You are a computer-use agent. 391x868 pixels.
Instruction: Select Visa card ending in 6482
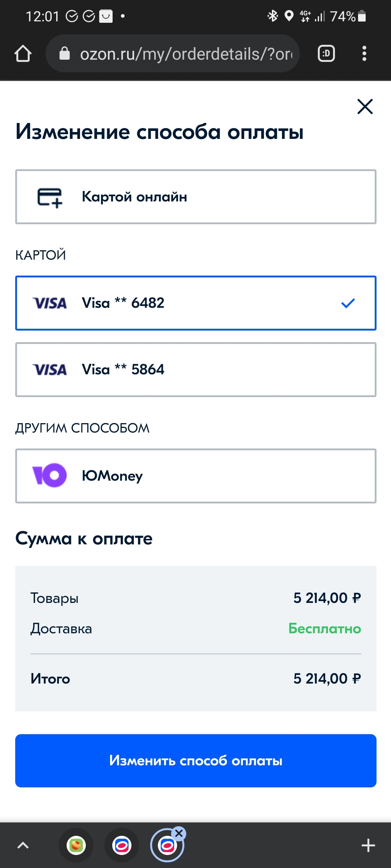(x=195, y=303)
